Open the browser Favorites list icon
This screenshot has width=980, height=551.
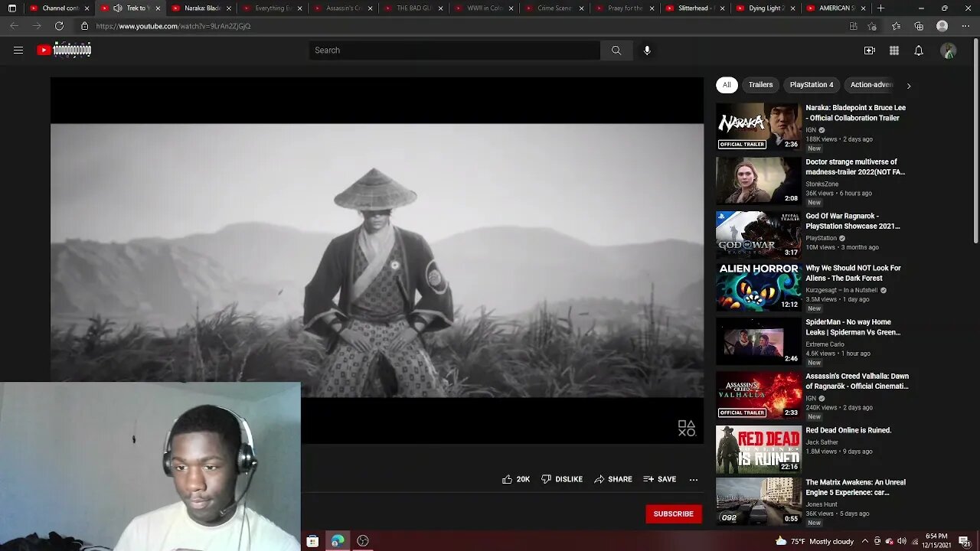click(x=896, y=26)
